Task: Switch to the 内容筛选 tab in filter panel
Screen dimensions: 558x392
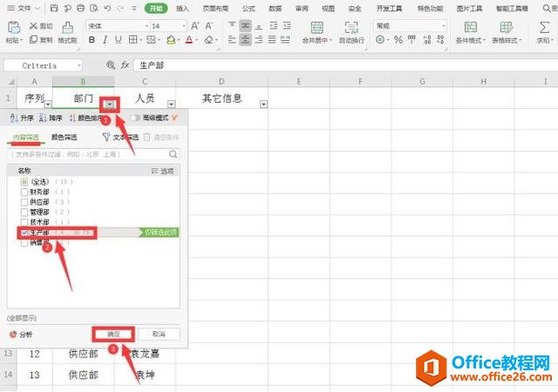Action: point(25,137)
